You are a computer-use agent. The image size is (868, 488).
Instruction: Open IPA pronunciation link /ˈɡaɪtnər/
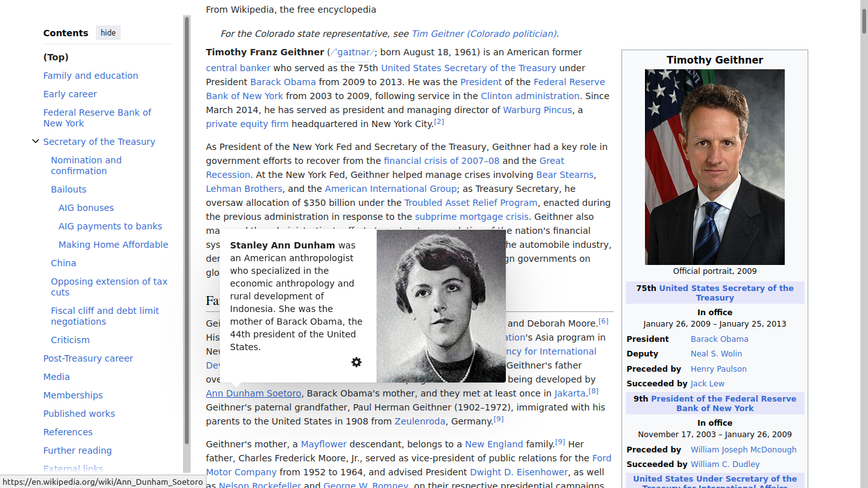click(x=351, y=53)
